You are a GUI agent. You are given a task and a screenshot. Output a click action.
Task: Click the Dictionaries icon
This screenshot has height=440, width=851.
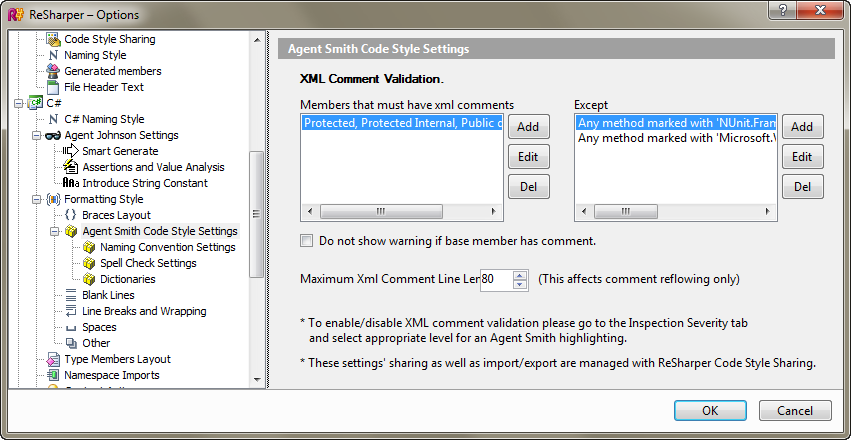(x=89, y=279)
